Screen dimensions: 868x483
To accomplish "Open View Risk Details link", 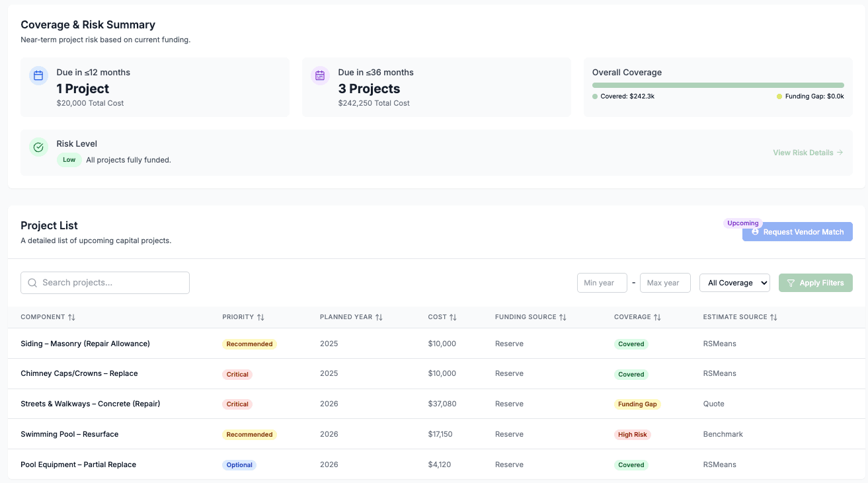I will click(x=808, y=153).
